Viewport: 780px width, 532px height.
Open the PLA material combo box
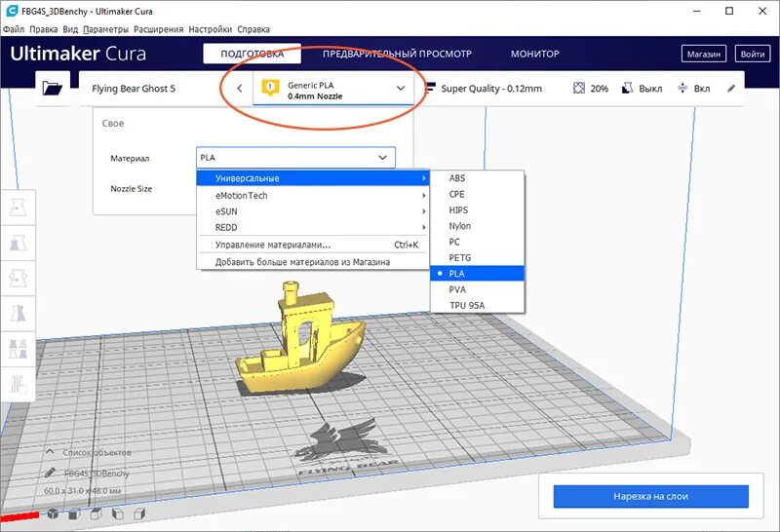(x=295, y=158)
